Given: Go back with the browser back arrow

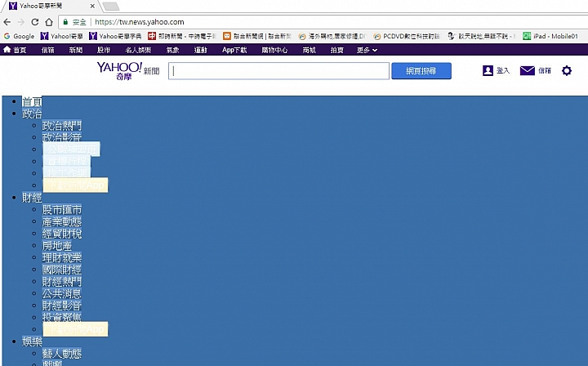Looking at the screenshot, I should (7, 22).
